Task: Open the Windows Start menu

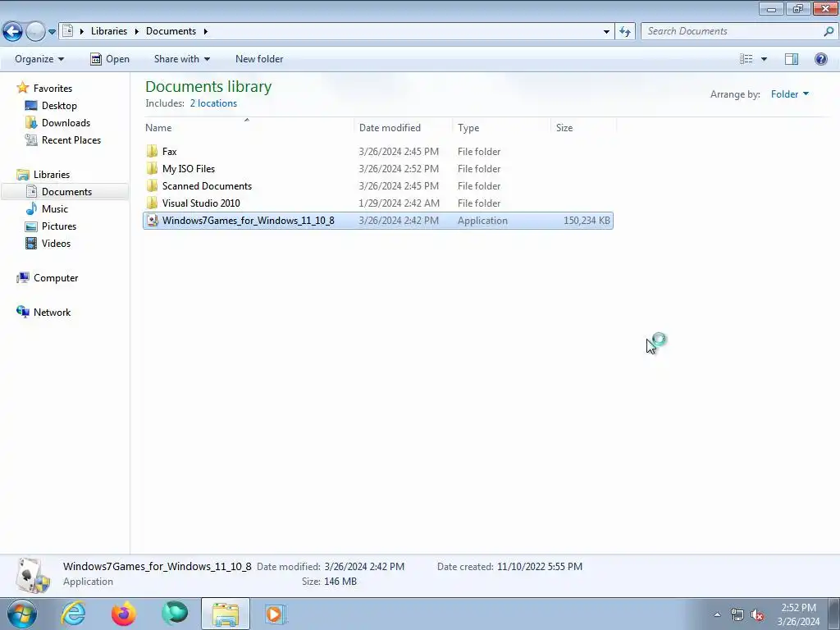Action: point(22,614)
